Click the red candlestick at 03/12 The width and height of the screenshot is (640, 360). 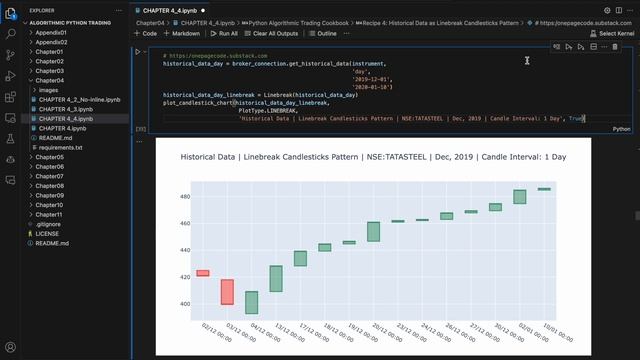(x=227, y=292)
